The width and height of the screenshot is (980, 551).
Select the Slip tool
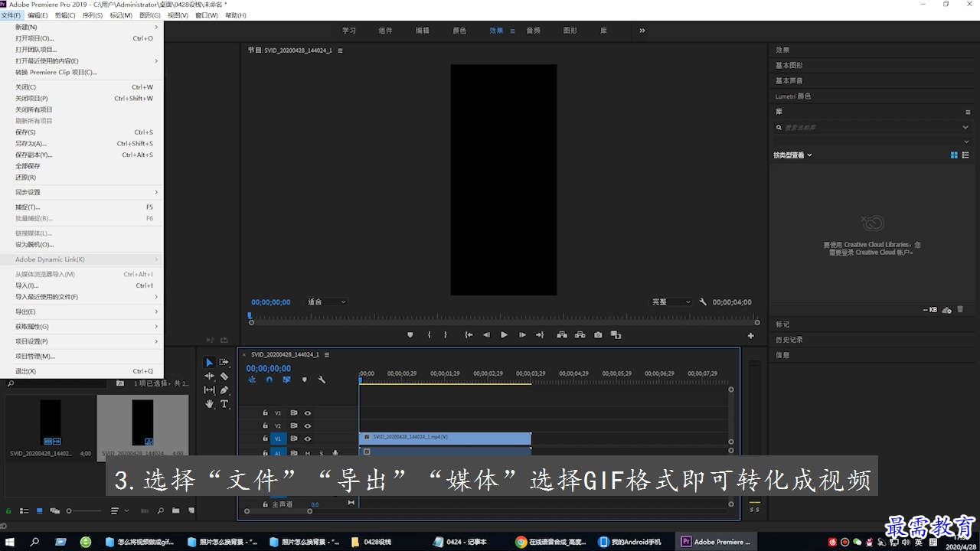click(x=209, y=390)
